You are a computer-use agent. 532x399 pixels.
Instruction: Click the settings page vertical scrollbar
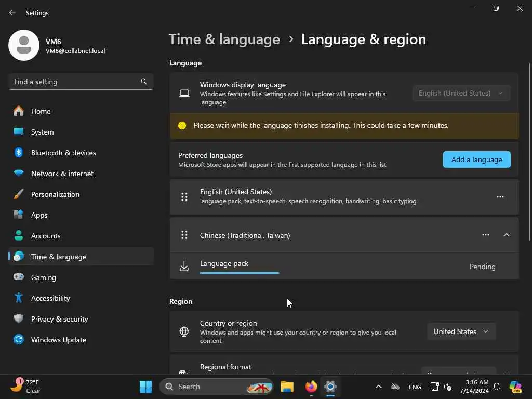(529, 152)
